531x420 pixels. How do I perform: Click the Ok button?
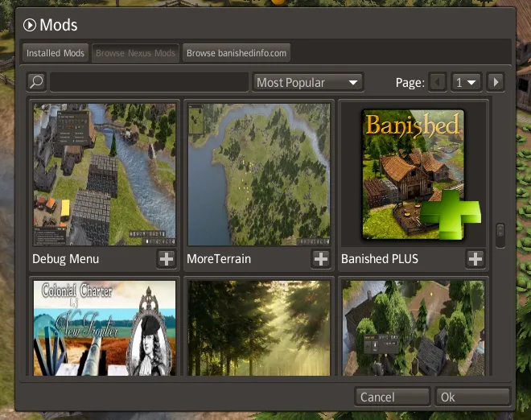[x=472, y=397]
